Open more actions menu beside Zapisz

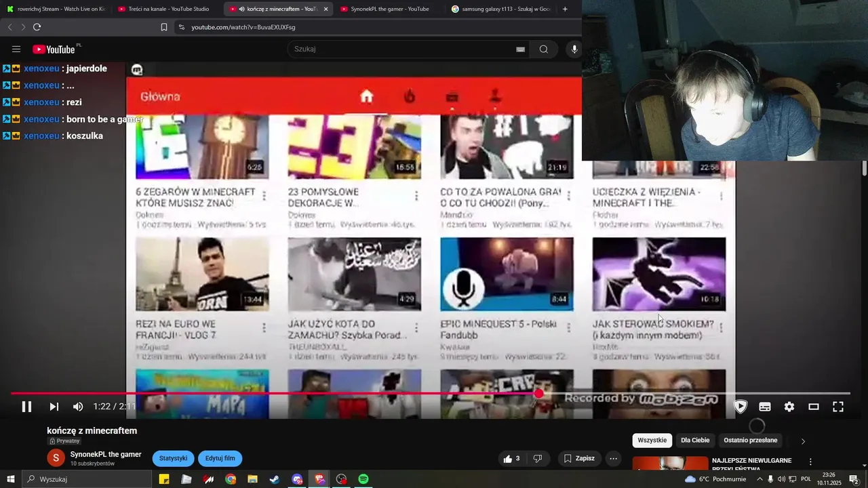coord(613,459)
